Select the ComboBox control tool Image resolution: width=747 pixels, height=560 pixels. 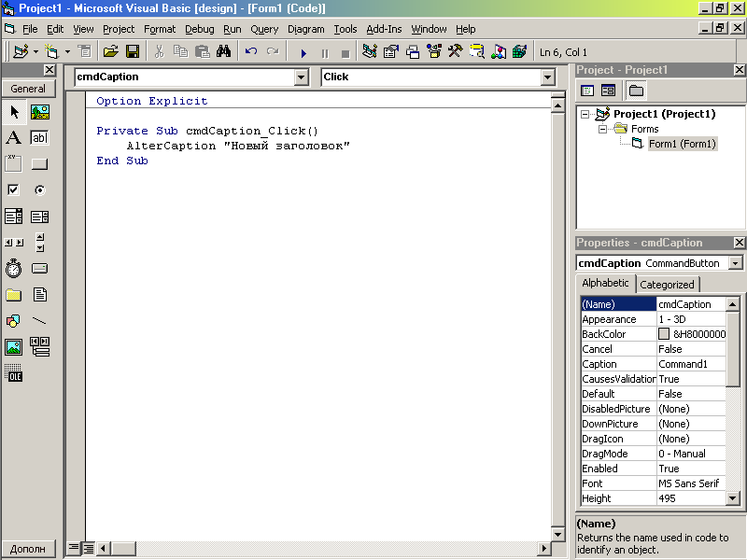[14, 217]
